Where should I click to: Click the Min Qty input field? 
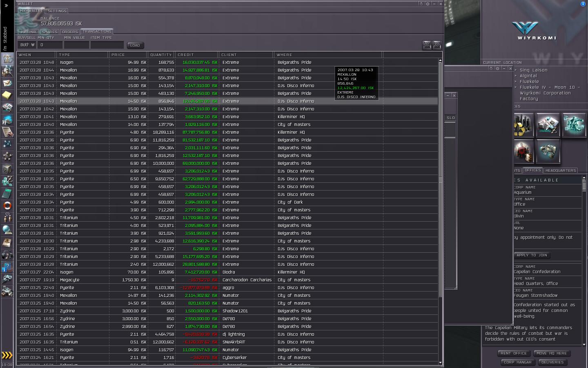50,45
